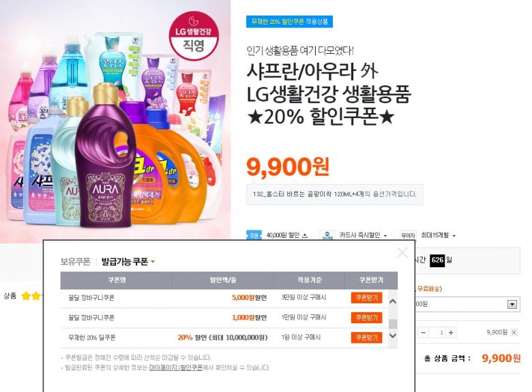Switch to 보유쿠폰 tab
The image size is (532, 392).
75,261
